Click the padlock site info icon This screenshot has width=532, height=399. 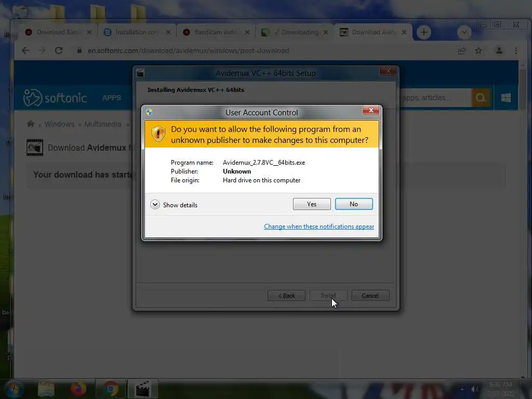click(79, 50)
